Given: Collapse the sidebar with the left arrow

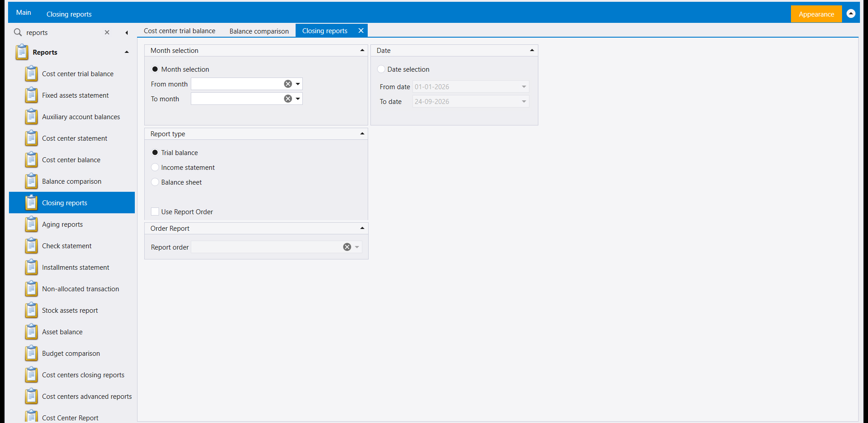Looking at the screenshot, I should (127, 32).
